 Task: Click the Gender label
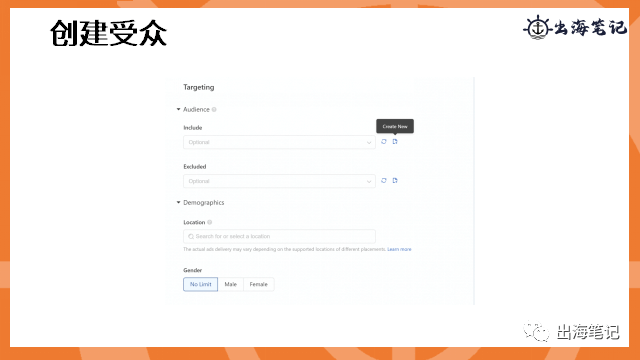[193, 270]
